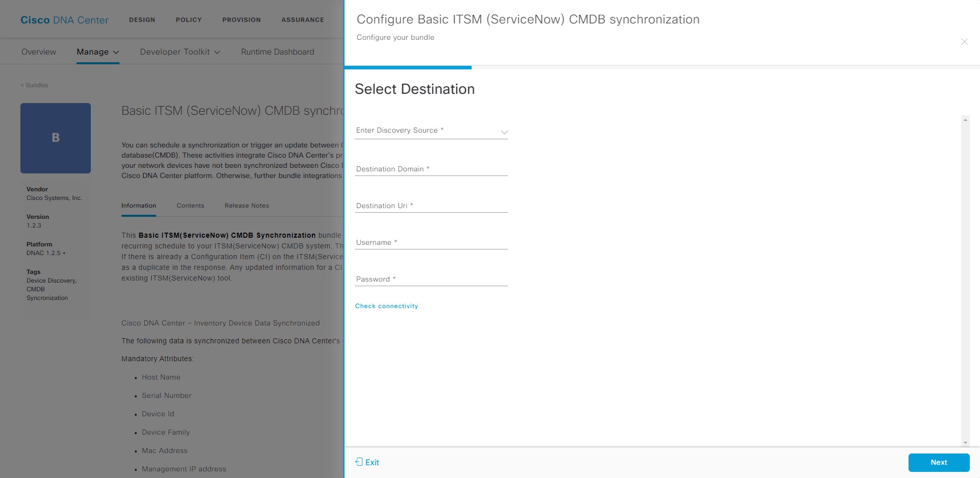Click the Check connectivity link
The width and height of the screenshot is (980, 478).
(x=386, y=306)
